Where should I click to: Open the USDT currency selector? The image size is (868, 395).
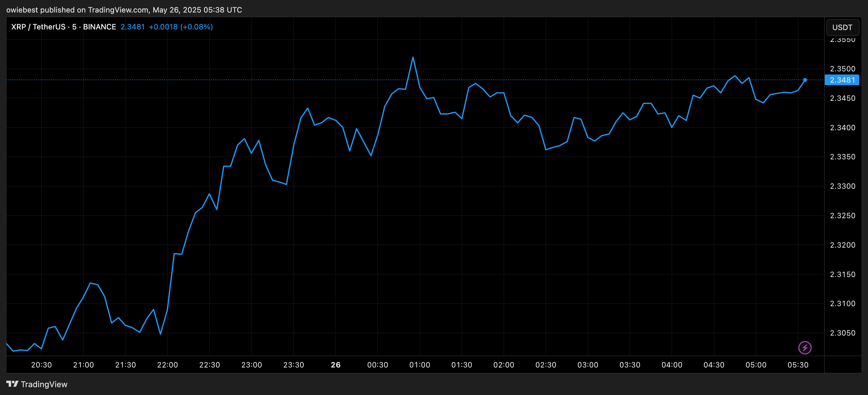[842, 27]
